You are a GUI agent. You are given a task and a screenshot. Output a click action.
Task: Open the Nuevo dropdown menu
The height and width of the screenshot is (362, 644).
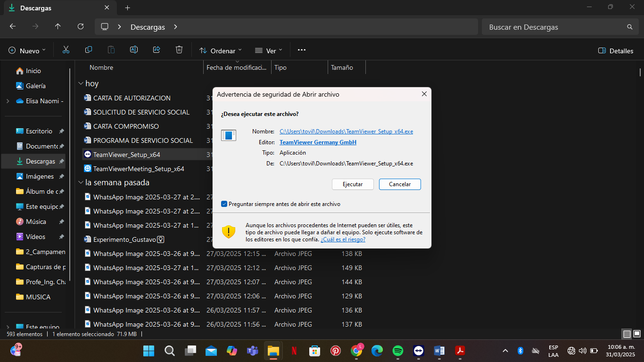click(x=27, y=50)
